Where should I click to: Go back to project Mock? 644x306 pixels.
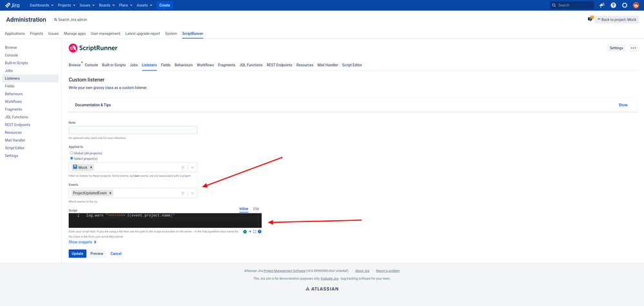pos(616,19)
